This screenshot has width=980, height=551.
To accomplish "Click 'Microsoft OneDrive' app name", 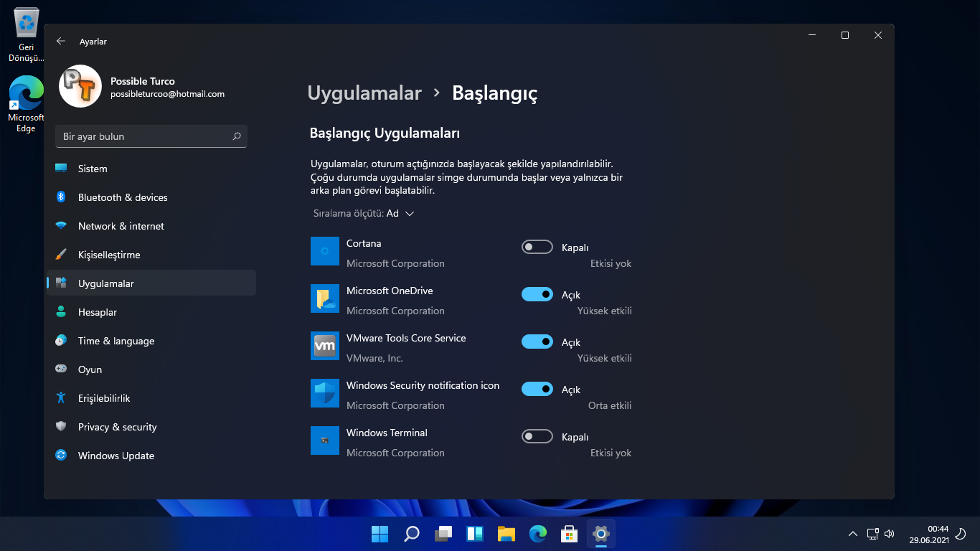I will click(x=390, y=291).
